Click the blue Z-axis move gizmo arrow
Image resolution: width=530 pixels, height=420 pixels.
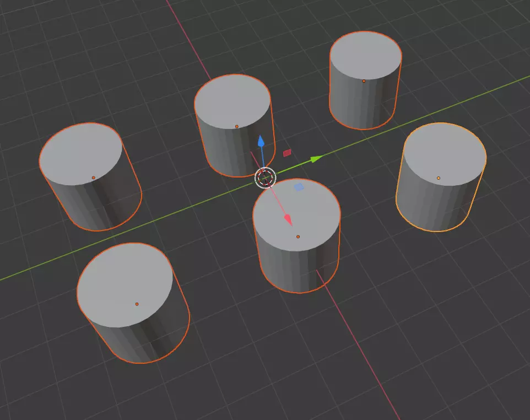coord(261,141)
